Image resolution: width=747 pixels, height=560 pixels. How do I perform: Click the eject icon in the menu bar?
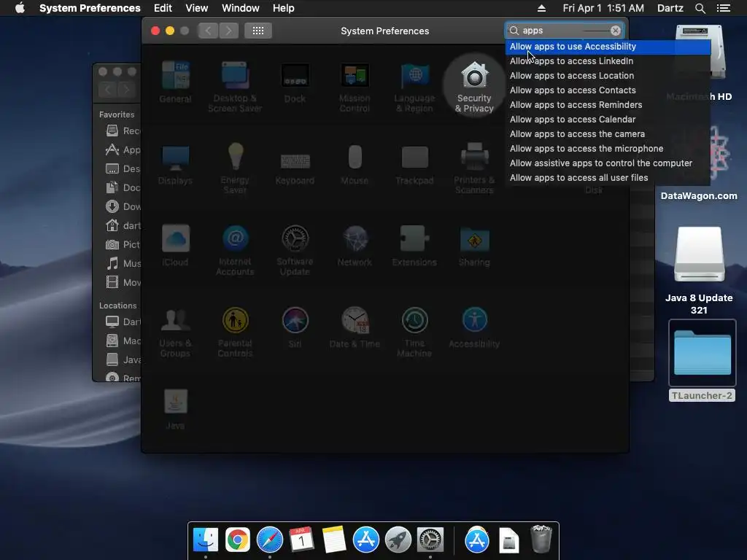point(541,8)
